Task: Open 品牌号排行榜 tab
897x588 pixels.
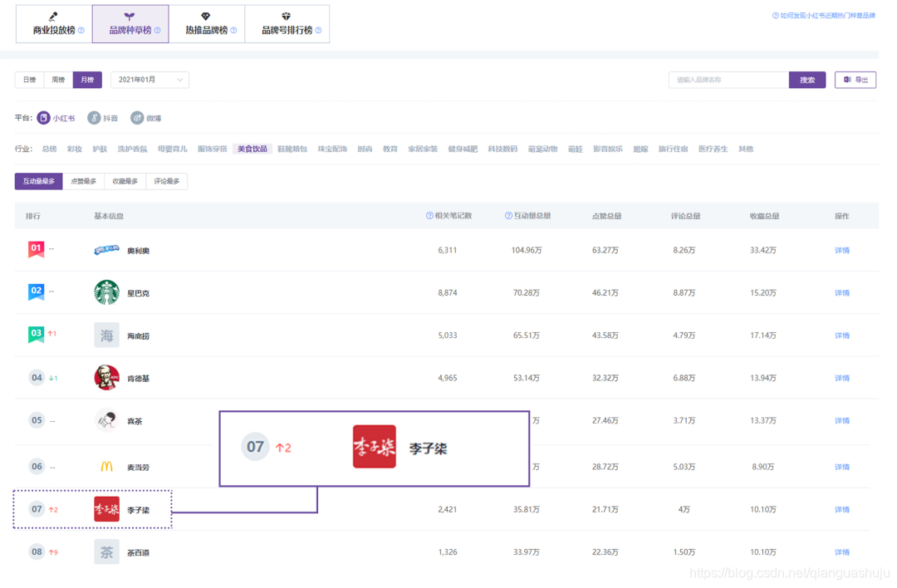Action: click(x=287, y=23)
